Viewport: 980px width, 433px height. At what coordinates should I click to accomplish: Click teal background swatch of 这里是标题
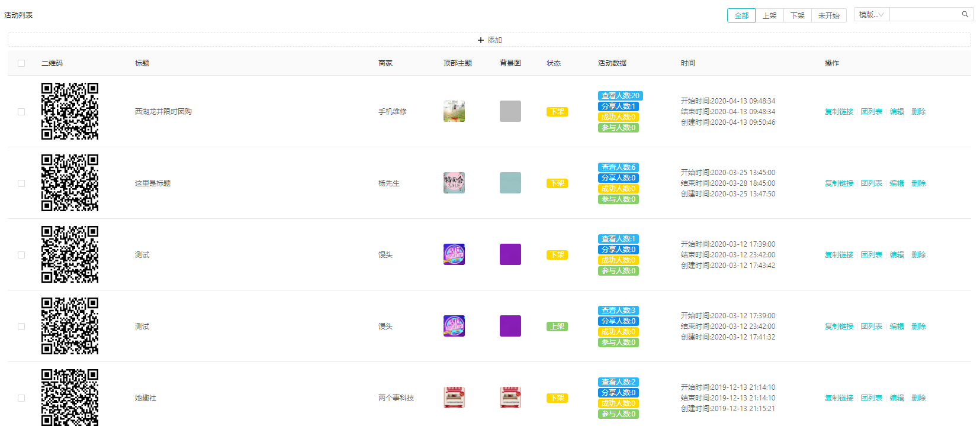(x=510, y=183)
